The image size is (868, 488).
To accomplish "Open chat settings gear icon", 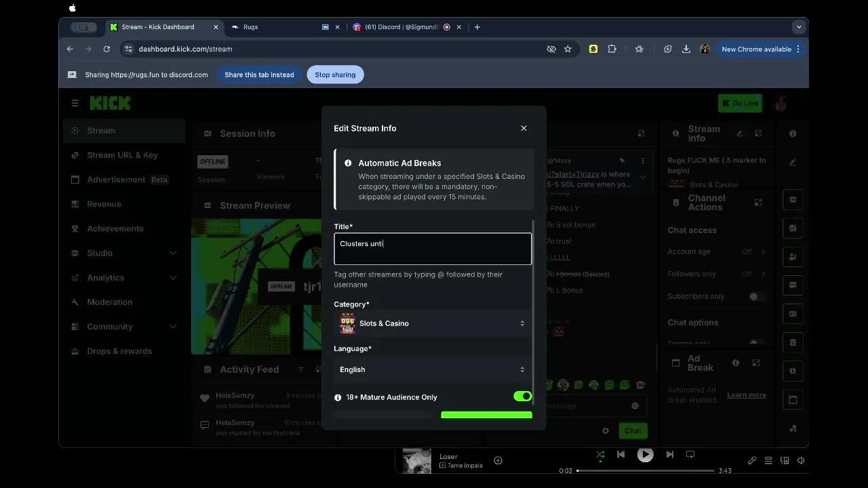I will [x=606, y=430].
